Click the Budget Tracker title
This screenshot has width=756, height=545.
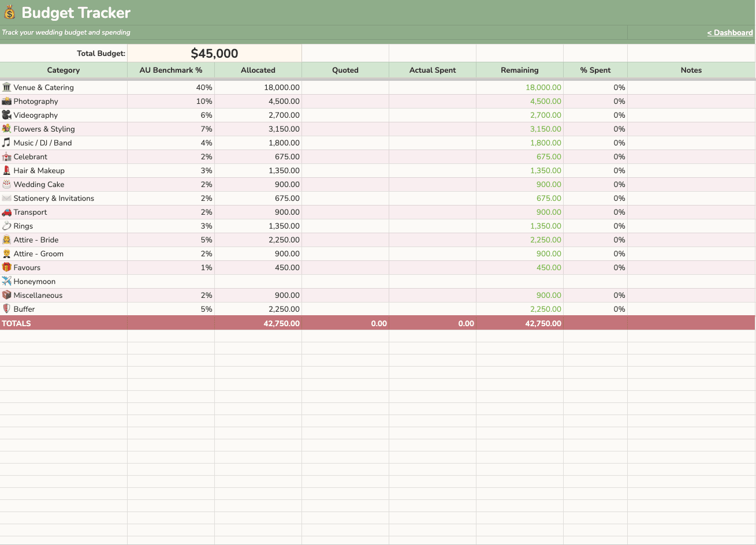75,12
